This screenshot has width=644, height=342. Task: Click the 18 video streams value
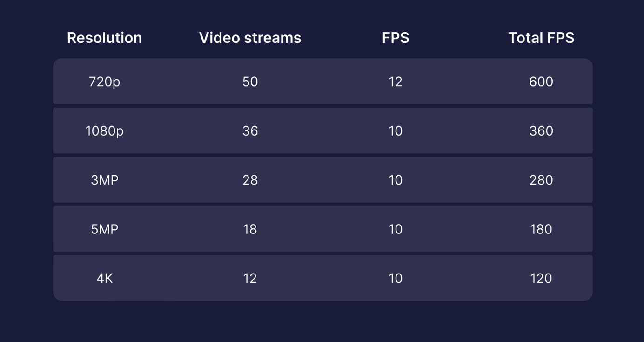(x=250, y=229)
